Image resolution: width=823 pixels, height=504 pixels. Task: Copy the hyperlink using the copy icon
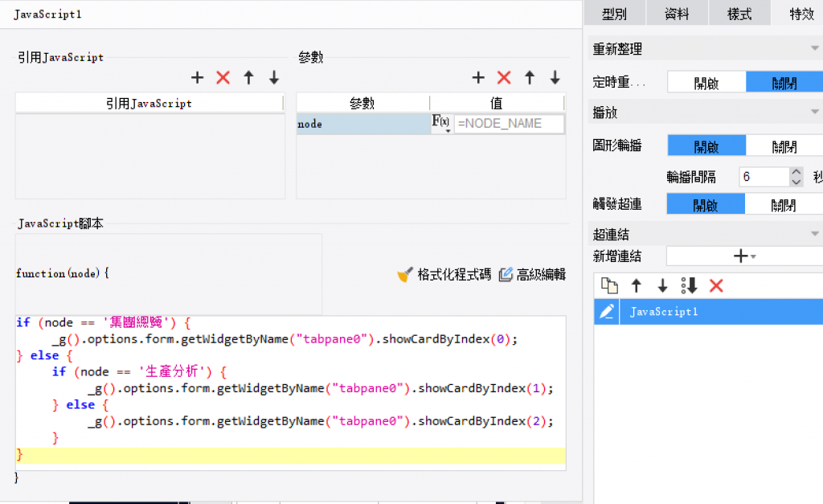(610, 285)
